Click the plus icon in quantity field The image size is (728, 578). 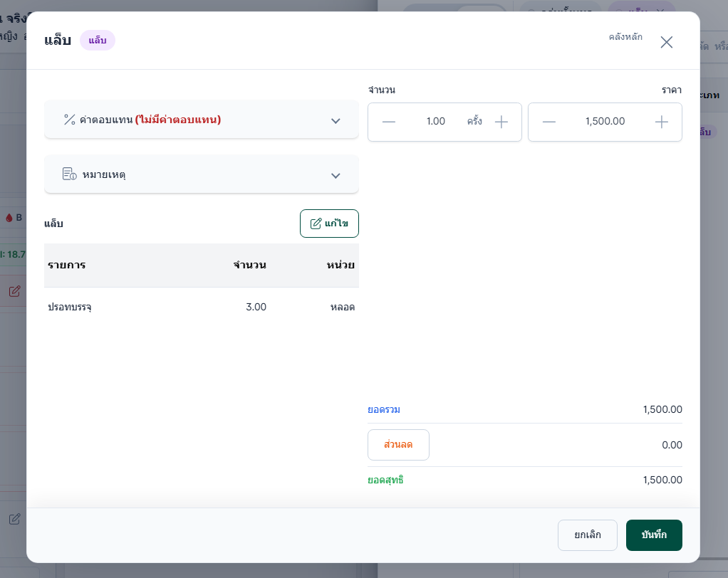(501, 122)
